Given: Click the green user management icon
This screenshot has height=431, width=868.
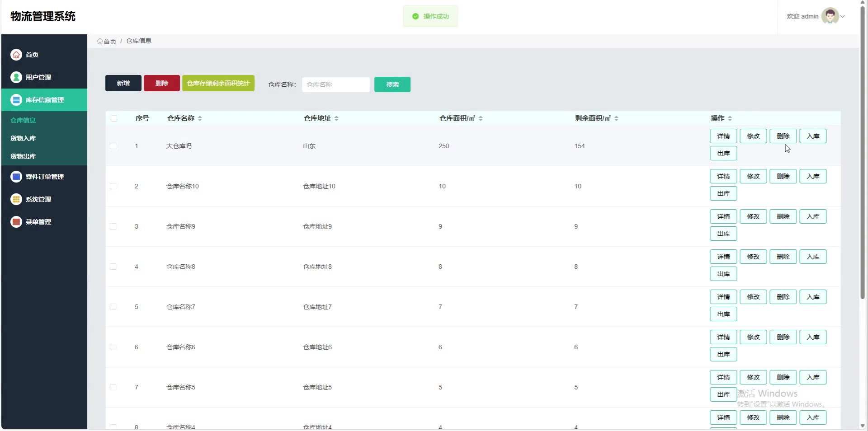Looking at the screenshot, I should click(16, 77).
